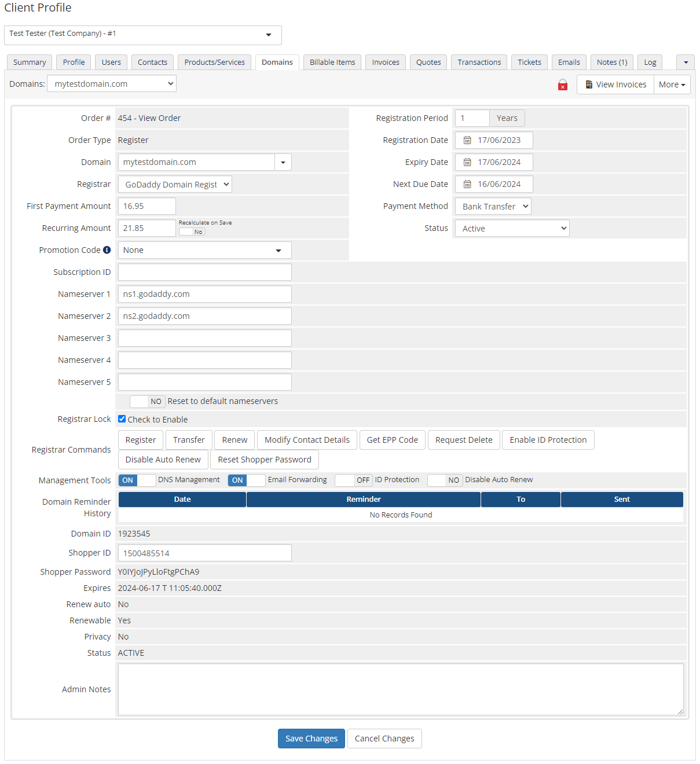Open the Domains selection dropdown
Viewport: 700px width, 764px height.
pos(111,83)
